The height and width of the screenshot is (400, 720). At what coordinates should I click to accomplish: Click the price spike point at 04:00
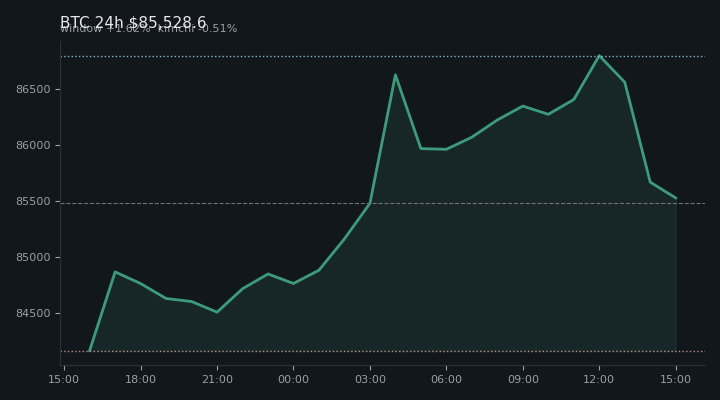pos(395,75)
